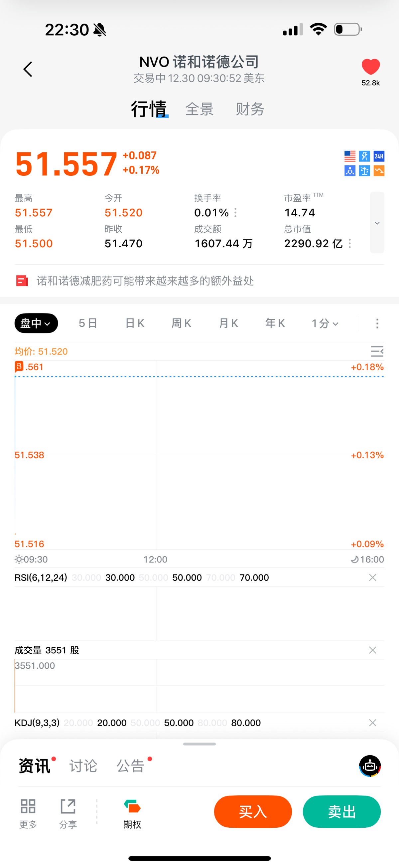Tap the chart settings list icon
Screen dimensions: 399x868
[377, 351]
